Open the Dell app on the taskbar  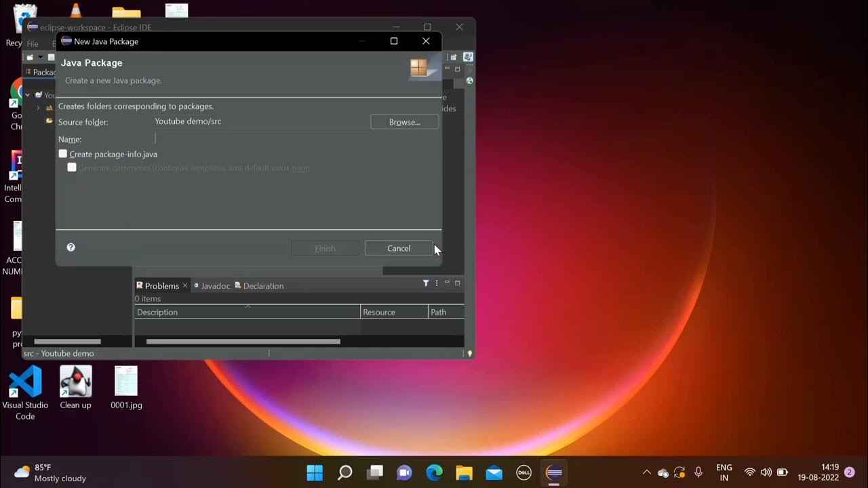tap(524, 472)
